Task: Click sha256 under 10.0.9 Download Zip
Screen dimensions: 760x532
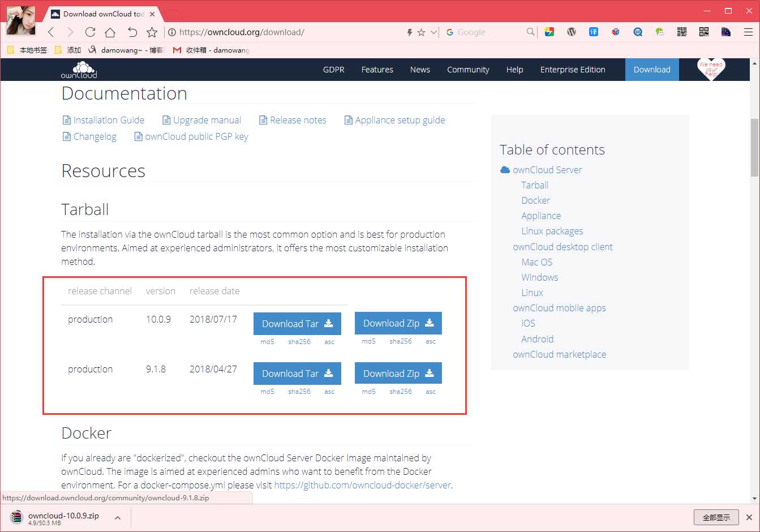Action: pyautogui.click(x=401, y=341)
